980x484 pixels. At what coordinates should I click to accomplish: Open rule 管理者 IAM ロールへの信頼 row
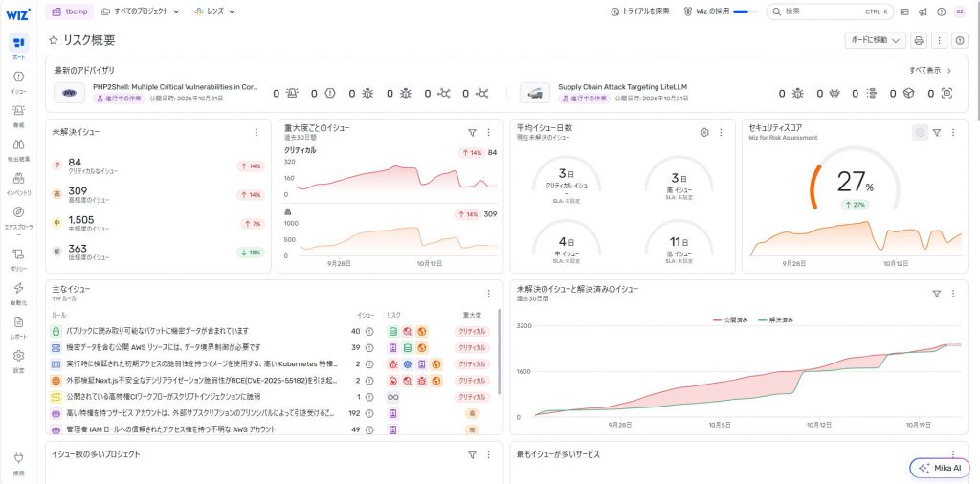[x=272, y=429]
